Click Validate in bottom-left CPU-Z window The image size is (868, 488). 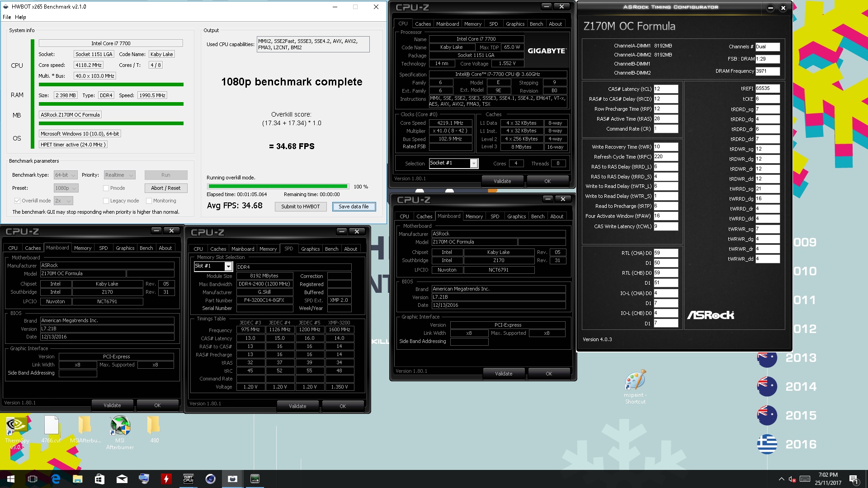(x=112, y=405)
